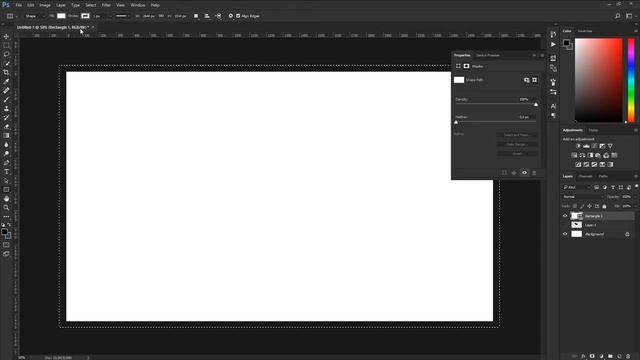
Task: Click the Search icon in options bar
Action: [618, 16]
